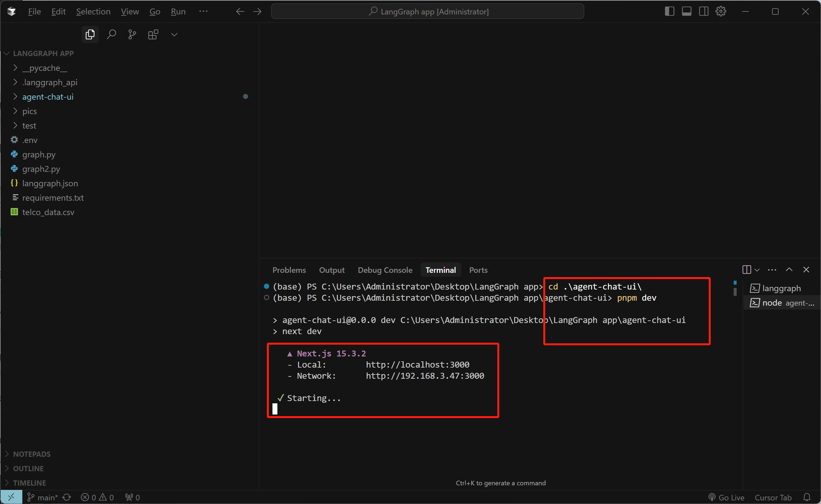Click the notifications bell icon
This screenshot has height=504, width=821.
807,497
